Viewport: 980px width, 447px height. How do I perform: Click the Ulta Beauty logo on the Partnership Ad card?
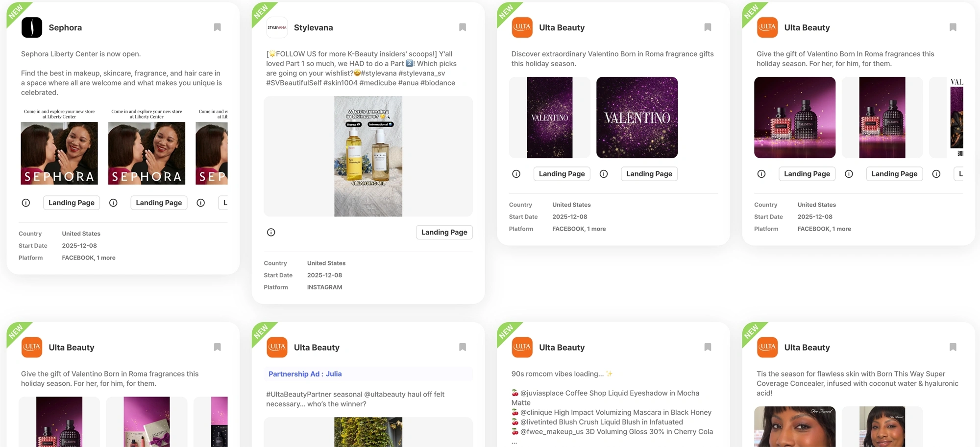tap(277, 347)
